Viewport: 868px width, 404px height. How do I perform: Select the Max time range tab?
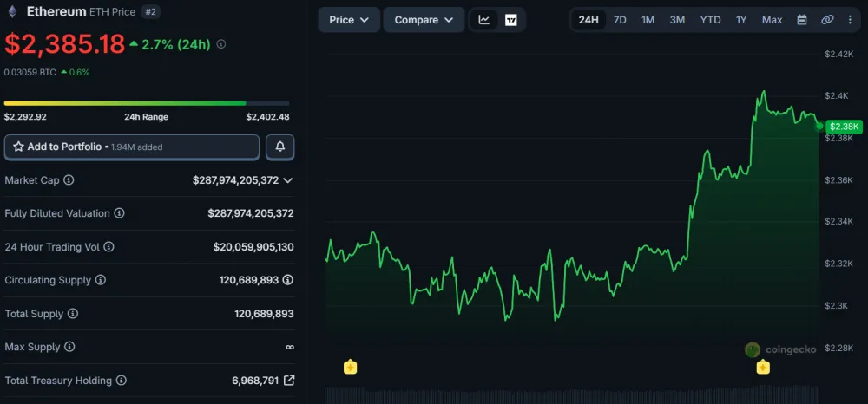click(x=772, y=20)
